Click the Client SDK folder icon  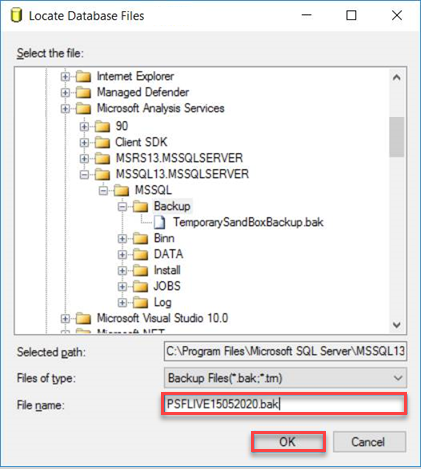(102, 142)
